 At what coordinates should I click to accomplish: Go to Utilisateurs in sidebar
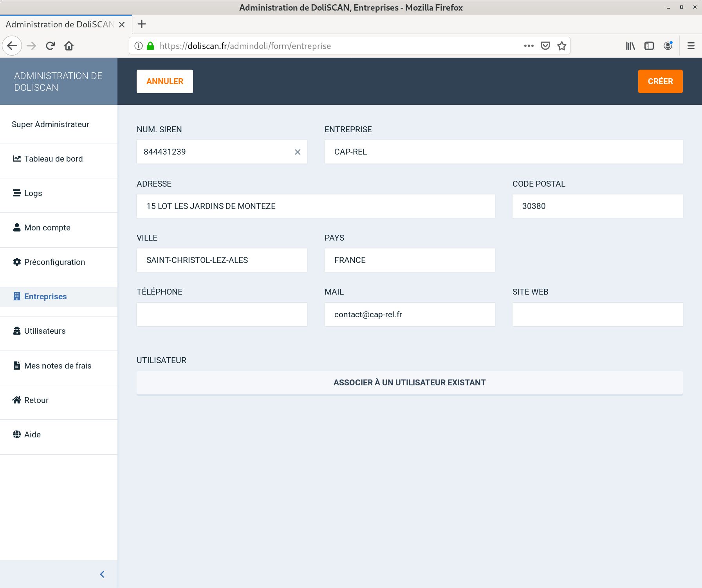(x=45, y=331)
